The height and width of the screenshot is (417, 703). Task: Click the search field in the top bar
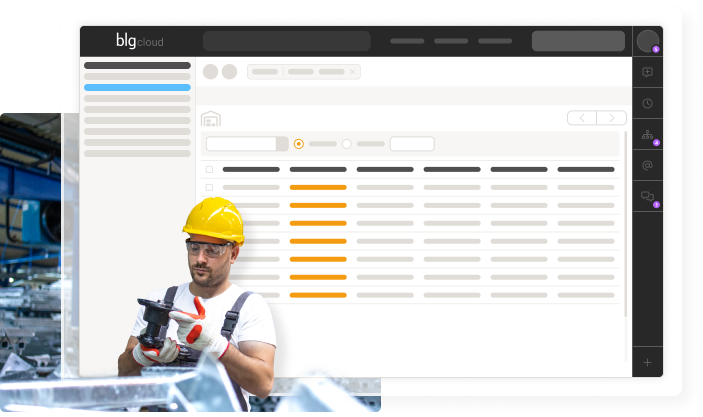click(x=286, y=41)
